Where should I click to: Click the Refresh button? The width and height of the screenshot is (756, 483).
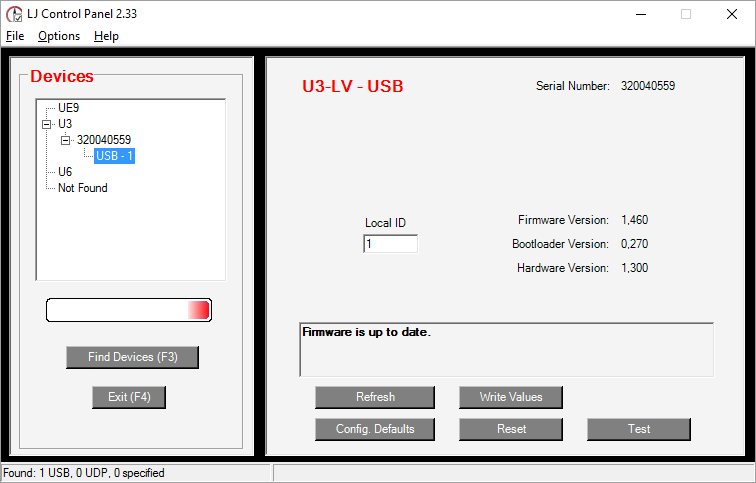(375, 397)
